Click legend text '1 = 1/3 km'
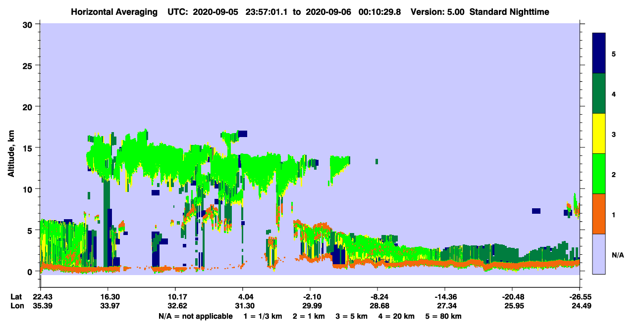This screenshot has height=330, width=644. [262, 317]
